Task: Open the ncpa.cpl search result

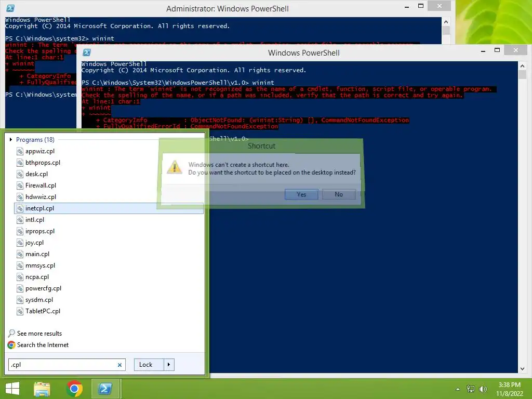Action: [109, 277]
